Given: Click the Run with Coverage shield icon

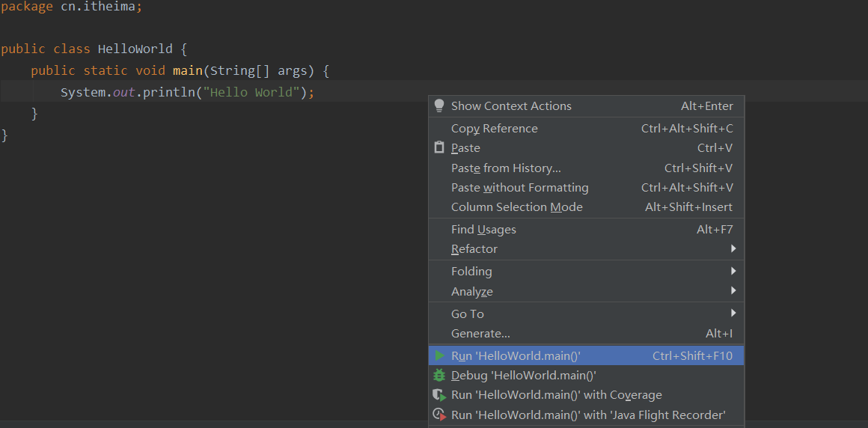Looking at the screenshot, I should 439,395.
